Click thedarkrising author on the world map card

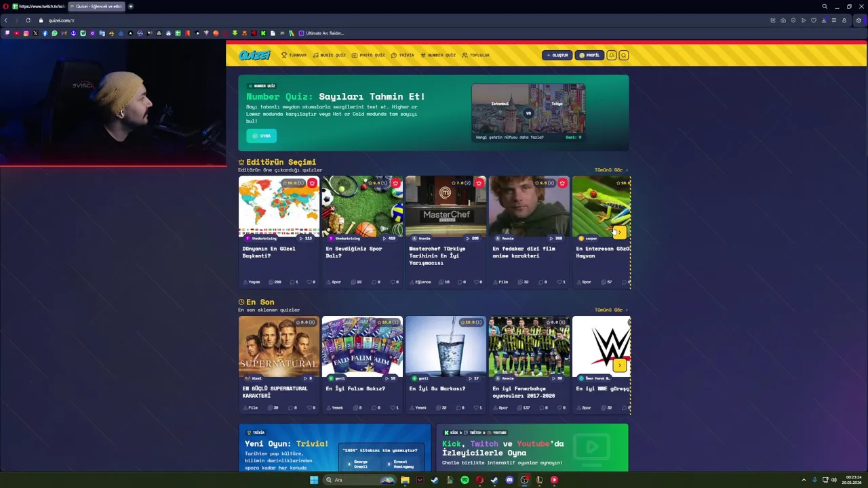tap(261, 239)
